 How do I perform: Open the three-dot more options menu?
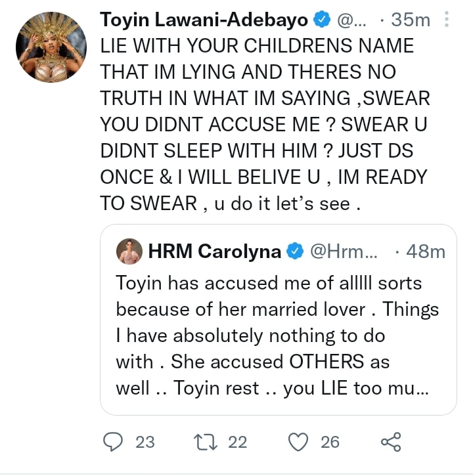tap(447, 20)
